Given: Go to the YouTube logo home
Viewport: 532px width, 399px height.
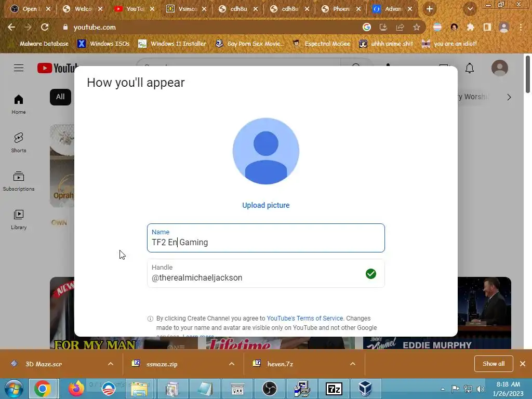Looking at the screenshot, I should click(58, 68).
